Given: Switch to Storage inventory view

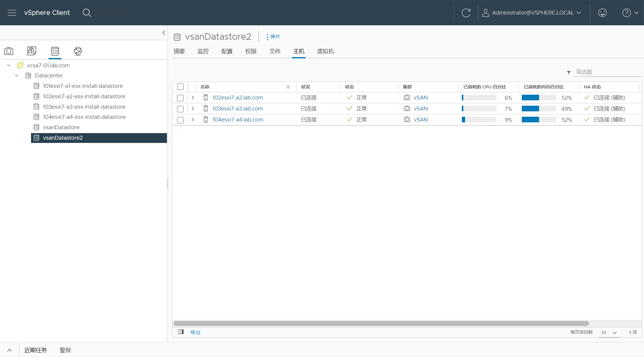Looking at the screenshot, I should click(x=55, y=51).
